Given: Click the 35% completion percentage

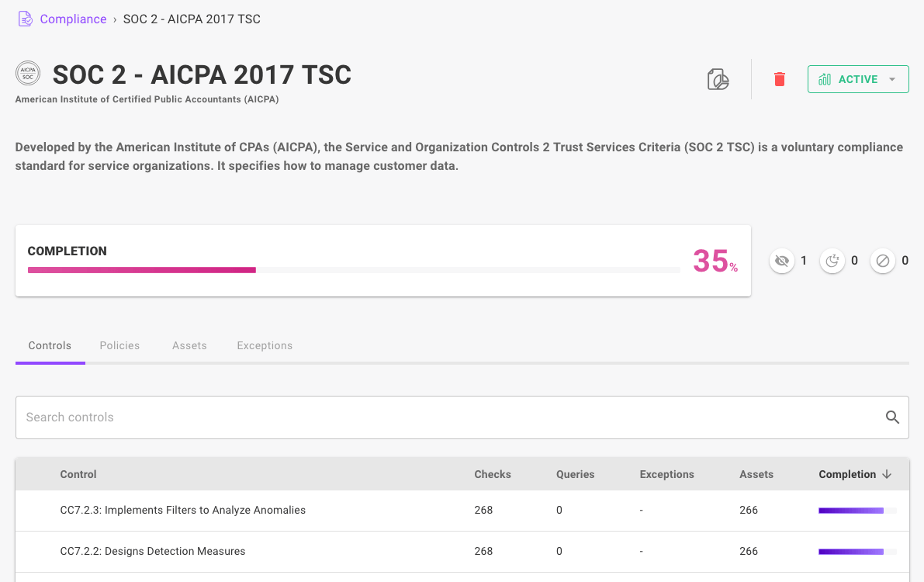Looking at the screenshot, I should (715, 261).
